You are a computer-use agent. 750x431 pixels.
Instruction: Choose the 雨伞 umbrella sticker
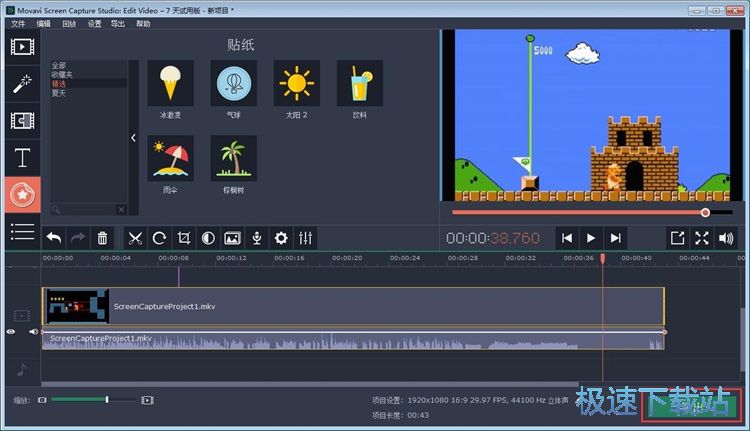click(171, 158)
